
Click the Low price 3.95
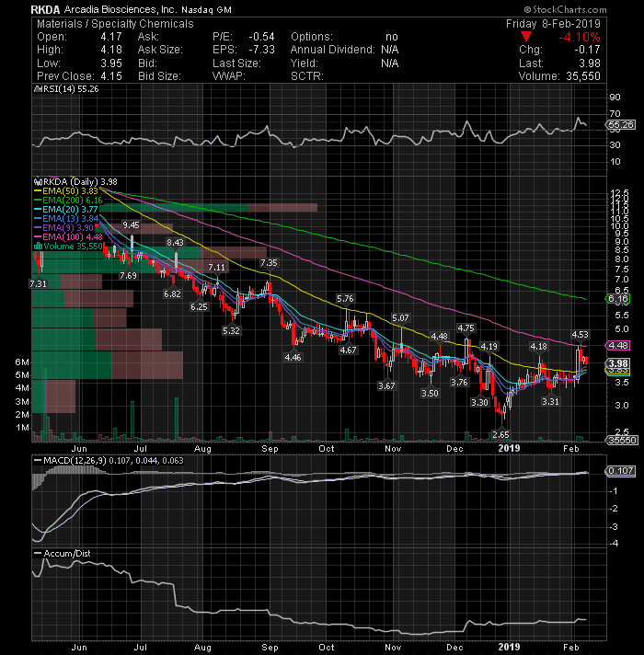[x=111, y=63]
